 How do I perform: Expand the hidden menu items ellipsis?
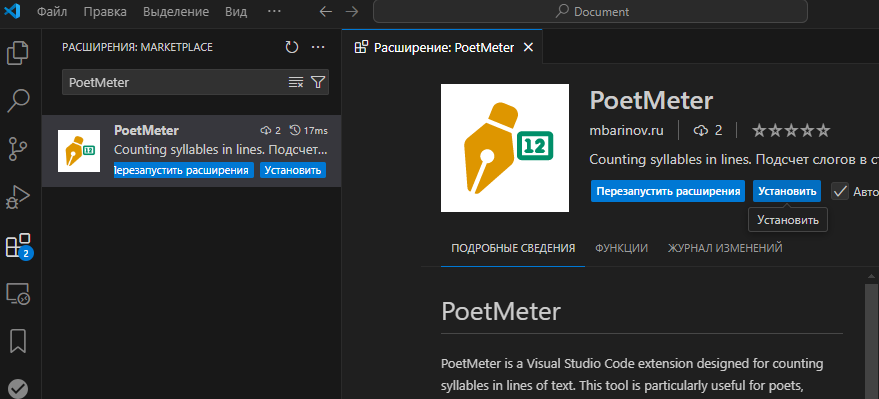[274, 12]
